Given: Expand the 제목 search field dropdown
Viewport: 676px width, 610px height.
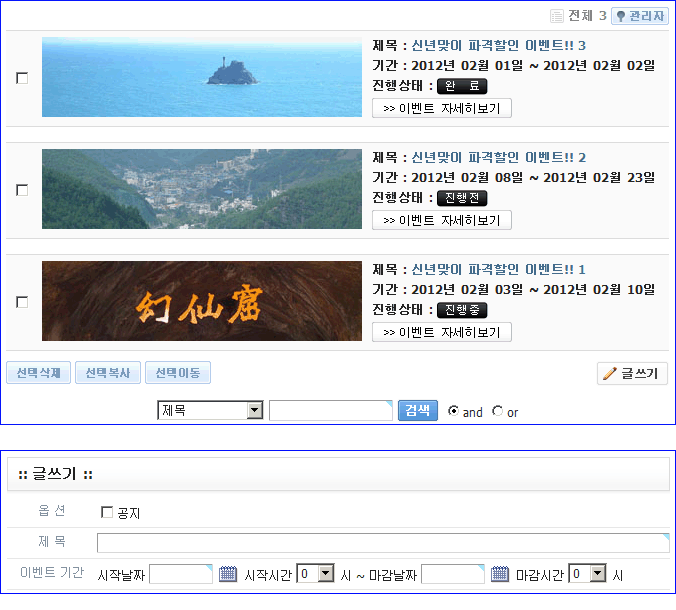Looking at the screenshot, I should coord(254,411).
